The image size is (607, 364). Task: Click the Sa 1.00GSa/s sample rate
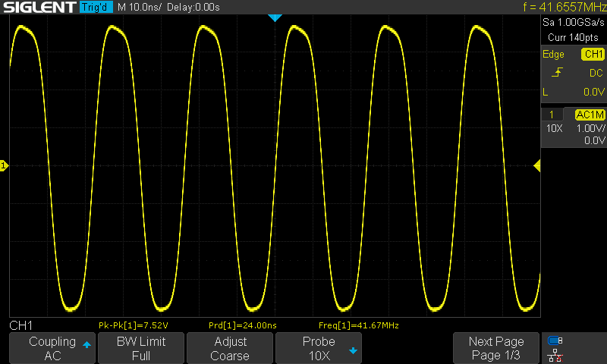click(574, 22)
